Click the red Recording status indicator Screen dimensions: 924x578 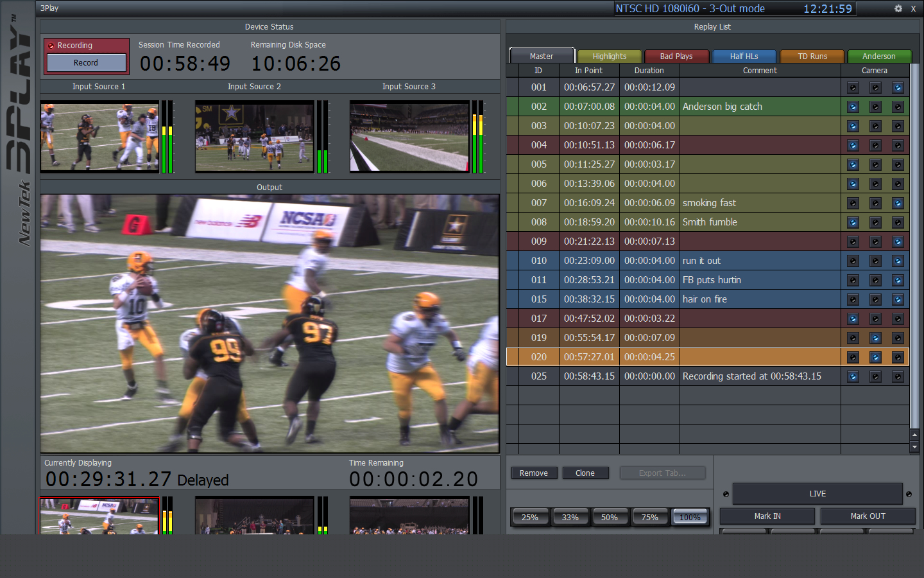coord(51,46)
